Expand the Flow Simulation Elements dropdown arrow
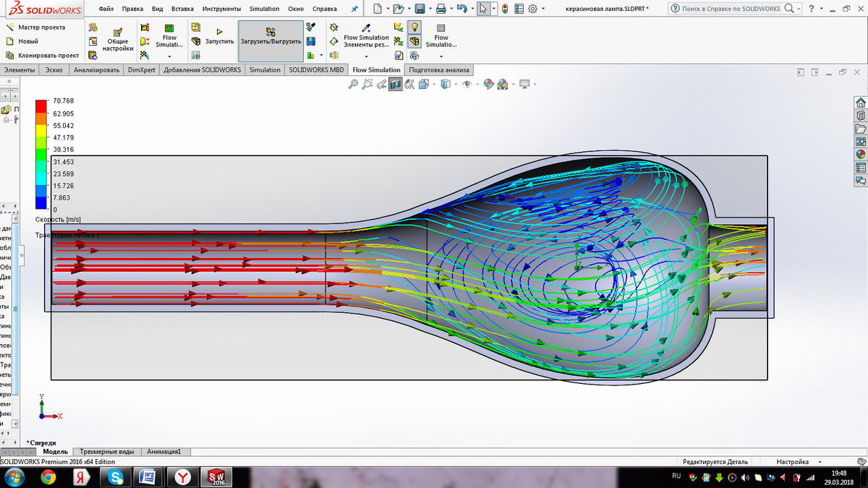Image resolution: width=868 pixels, height=488 pixels. tap(366, 56)
